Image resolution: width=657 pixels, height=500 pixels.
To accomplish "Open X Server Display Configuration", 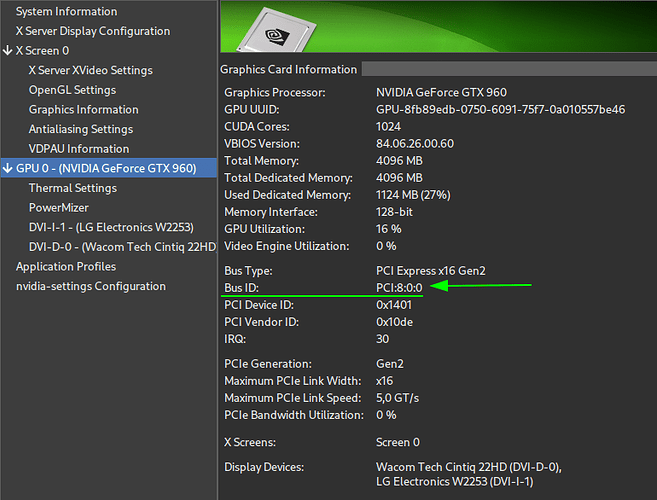I will click(x=93, y=31).
